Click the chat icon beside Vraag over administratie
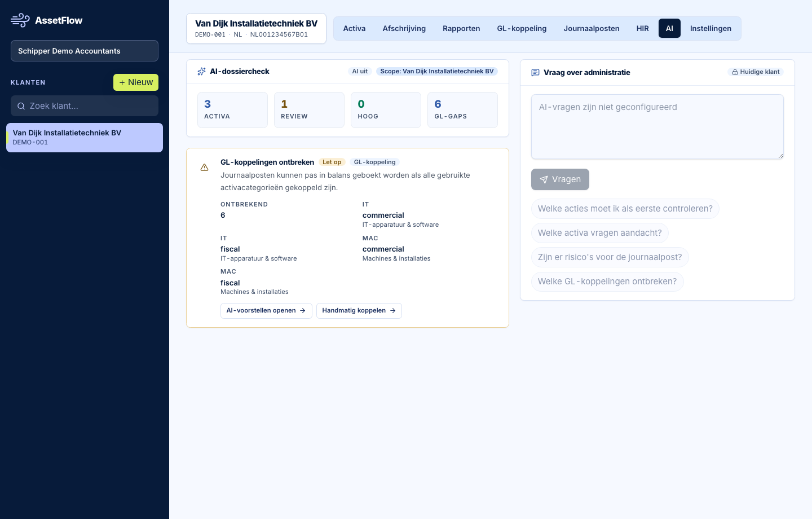Viewport: 812px width, 519px height. (536, 73)
